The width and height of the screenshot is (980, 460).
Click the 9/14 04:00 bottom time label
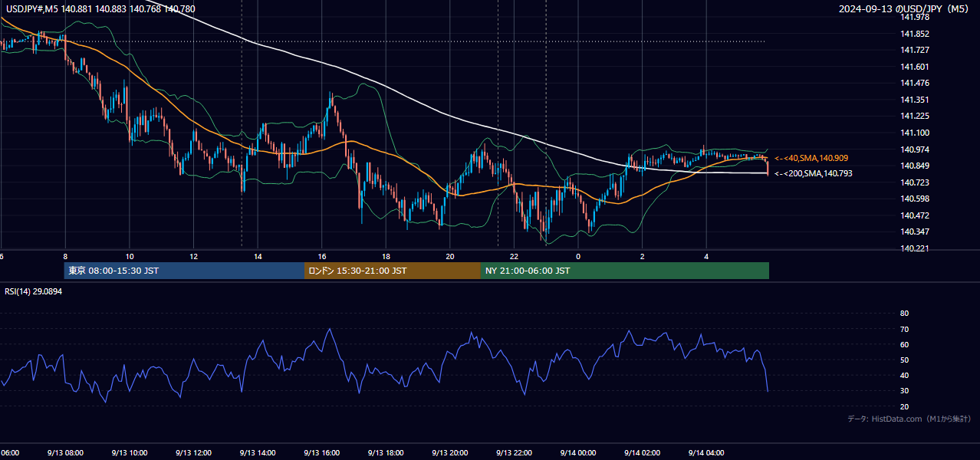point(706,452)
